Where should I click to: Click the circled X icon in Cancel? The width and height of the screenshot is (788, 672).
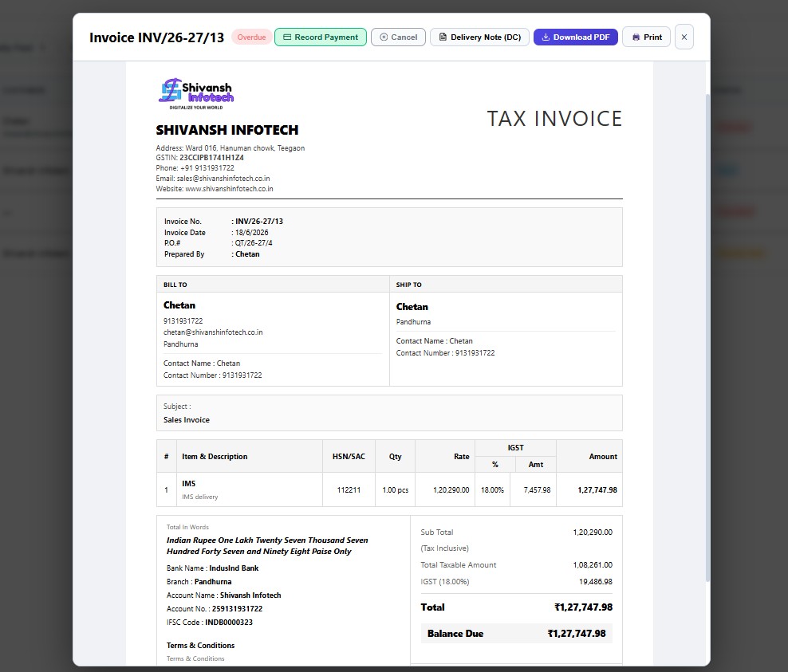[x=384, y=37]
